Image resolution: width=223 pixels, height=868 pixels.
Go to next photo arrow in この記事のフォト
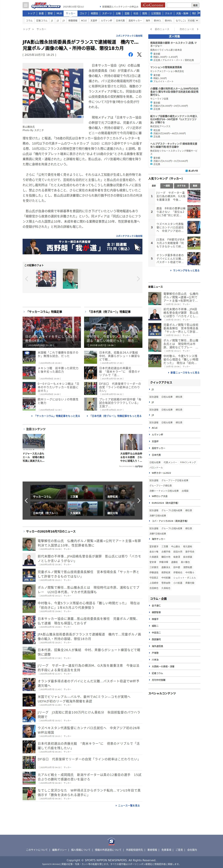[138, 279]
